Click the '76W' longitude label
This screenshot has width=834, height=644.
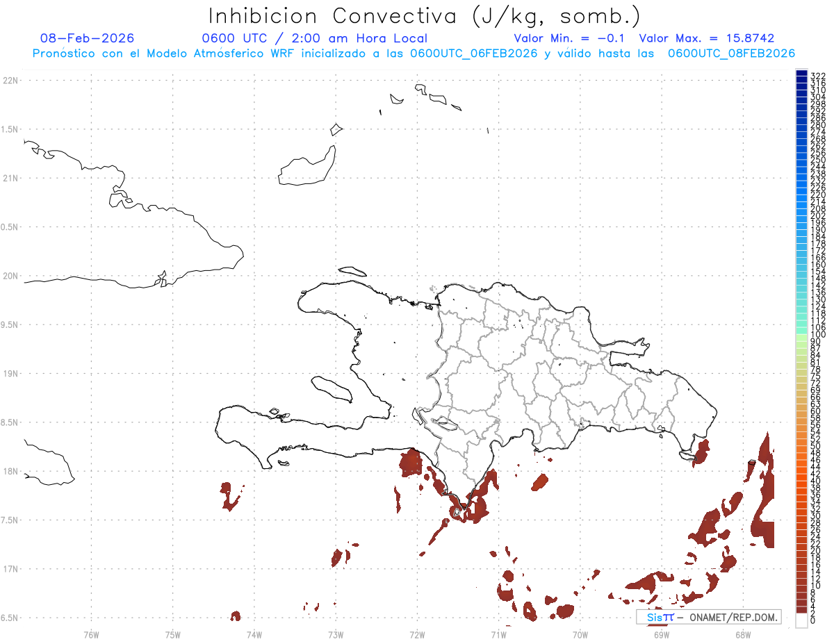coord(91,634)
